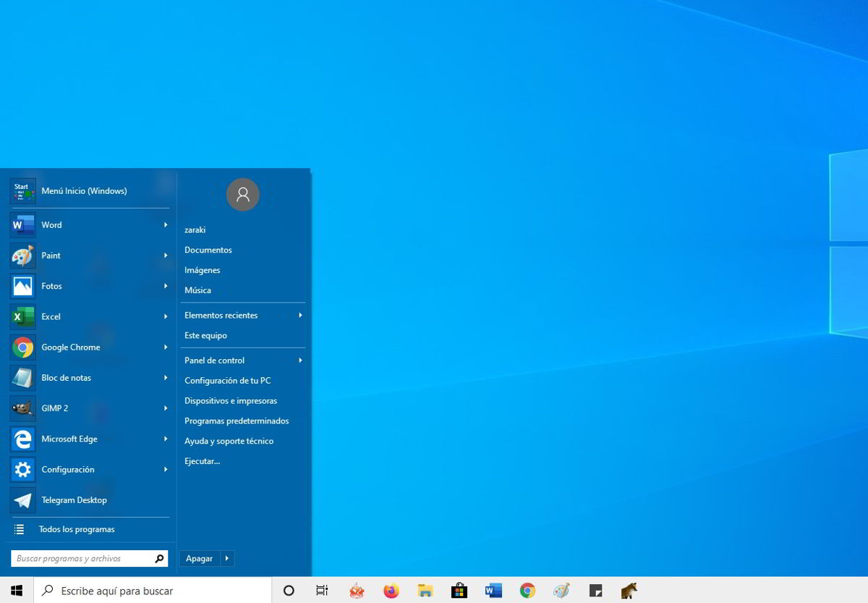This screenshot has height=603, width=868.
Task: Open the arrow next to Apagar
Action: tap(226, 558)
